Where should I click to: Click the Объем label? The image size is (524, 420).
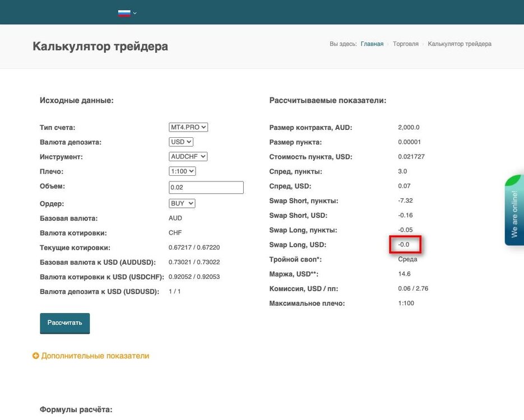[x=53, y=186]
